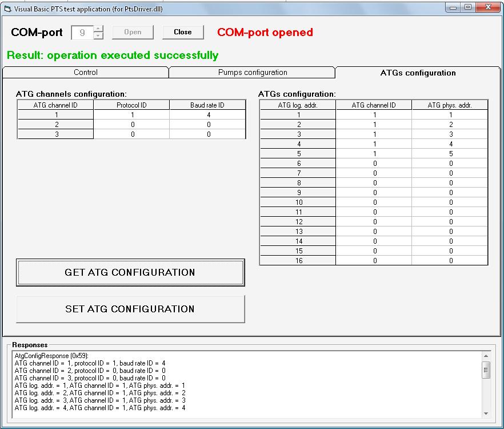
Task: Click the Responses scrollbar down arrow
Action: click(486, 414)
